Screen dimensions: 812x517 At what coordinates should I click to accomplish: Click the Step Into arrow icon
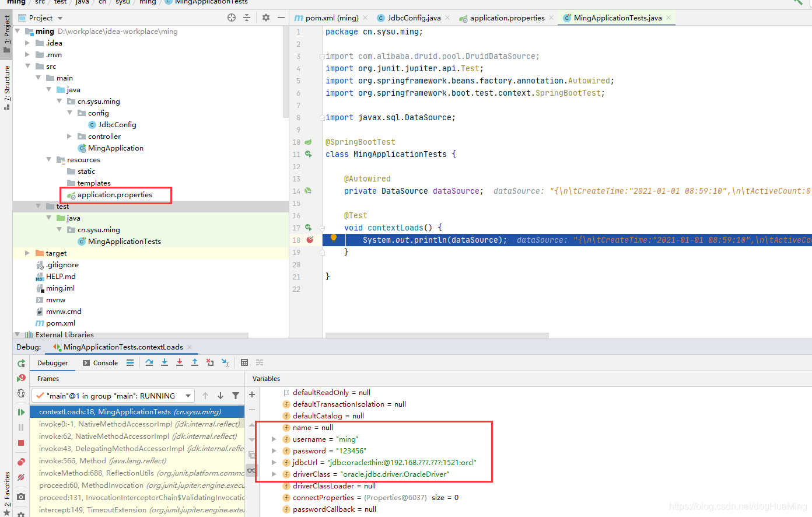point(164,362)
